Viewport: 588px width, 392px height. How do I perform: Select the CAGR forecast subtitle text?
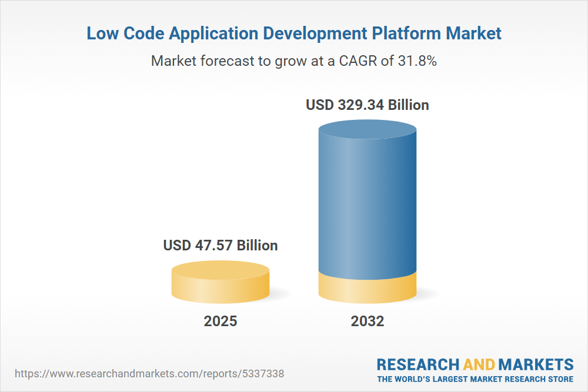click(294, 61)
